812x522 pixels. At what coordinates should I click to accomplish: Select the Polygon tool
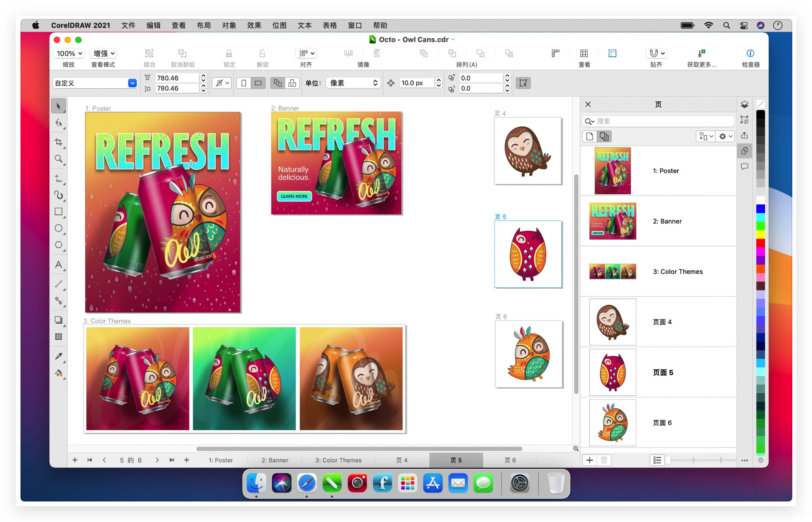point(58,245)
